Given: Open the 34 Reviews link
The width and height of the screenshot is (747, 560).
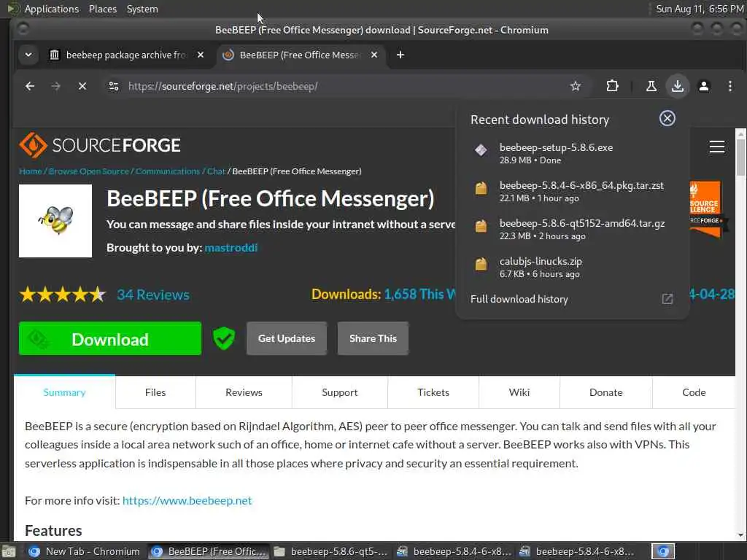Looking at the screenshot, I should click(x=153, y=295).
